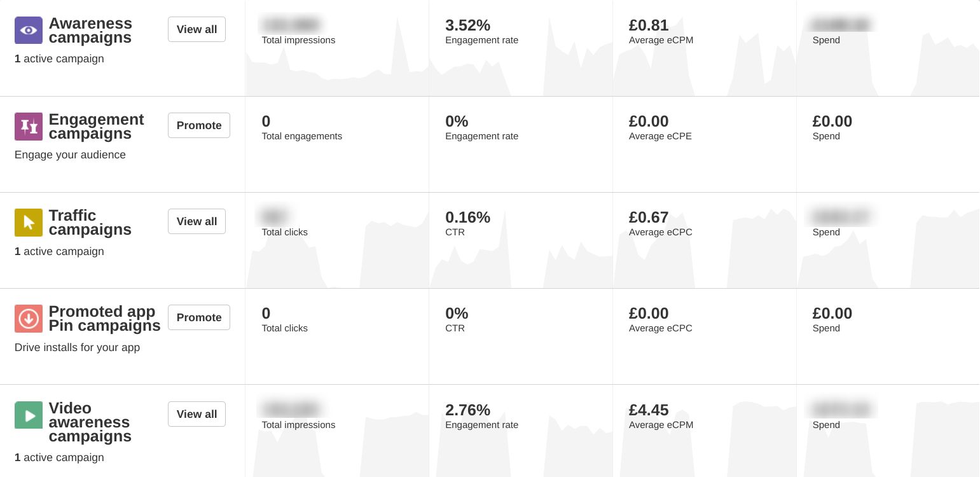Image resolution: width=980 pixels, height=477 pixels.
Task: Promote a Promoted app Pin campaign
Action: pos(199,317)
